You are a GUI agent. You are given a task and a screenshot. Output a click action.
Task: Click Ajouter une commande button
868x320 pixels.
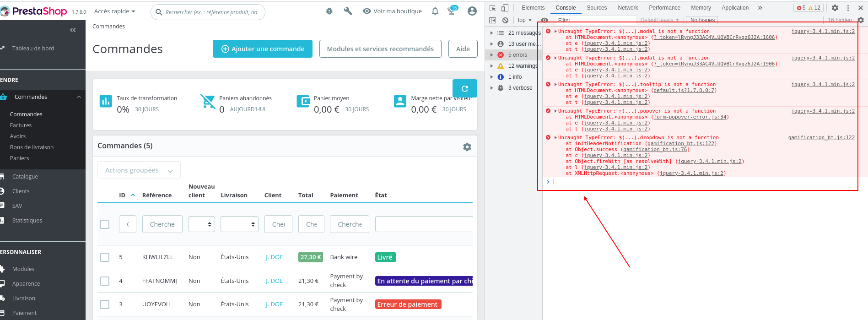coord(263,49)
